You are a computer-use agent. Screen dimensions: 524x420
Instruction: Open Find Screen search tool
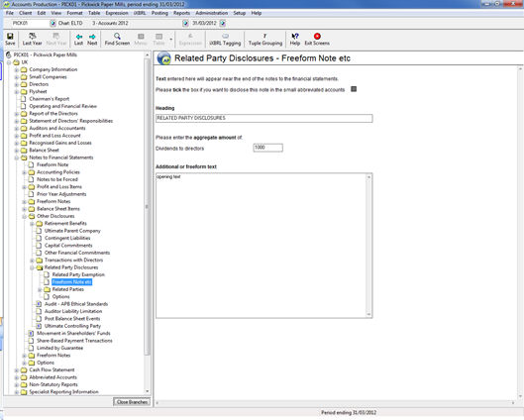coord(117,39)
